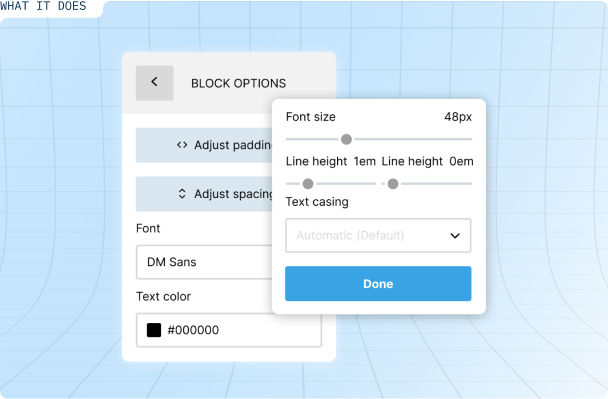The image size is (608, 399).
Task: Click the WHAT IT DOES tab label
Action: coord(43,6)
